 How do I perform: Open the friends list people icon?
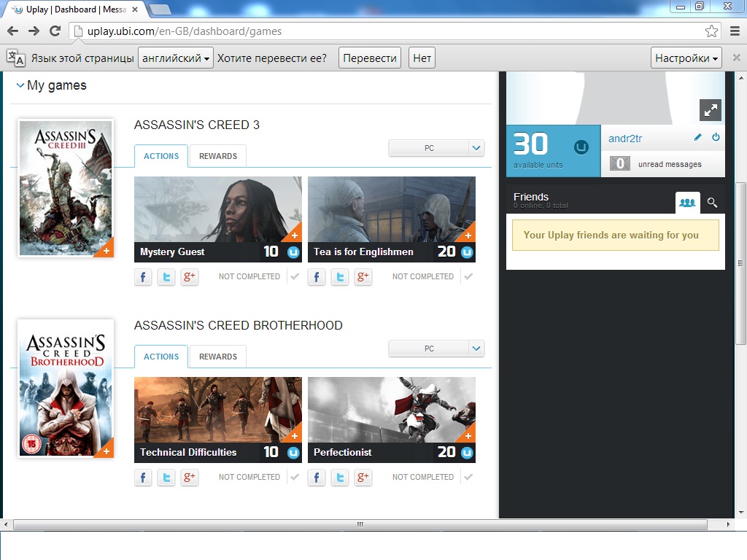tap(687, 203)
